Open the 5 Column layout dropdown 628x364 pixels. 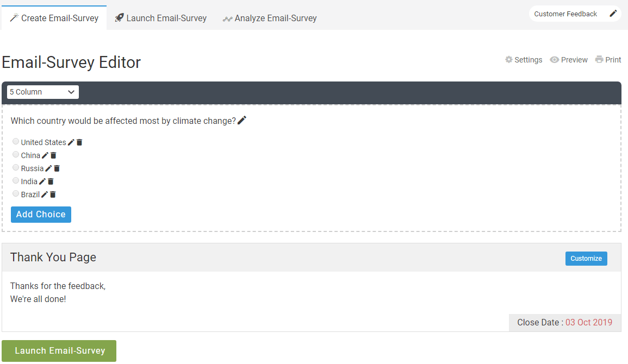(x=43, y=92)
